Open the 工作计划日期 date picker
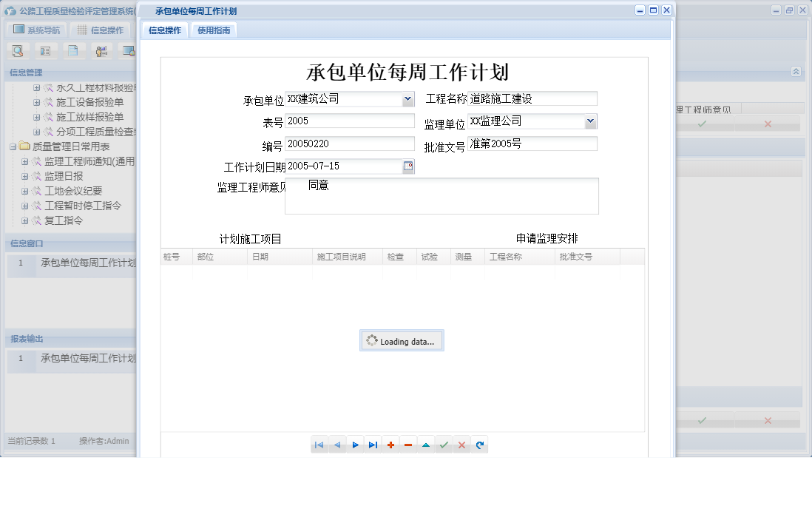Screen dimensions: 812x523 coord(408,166)
